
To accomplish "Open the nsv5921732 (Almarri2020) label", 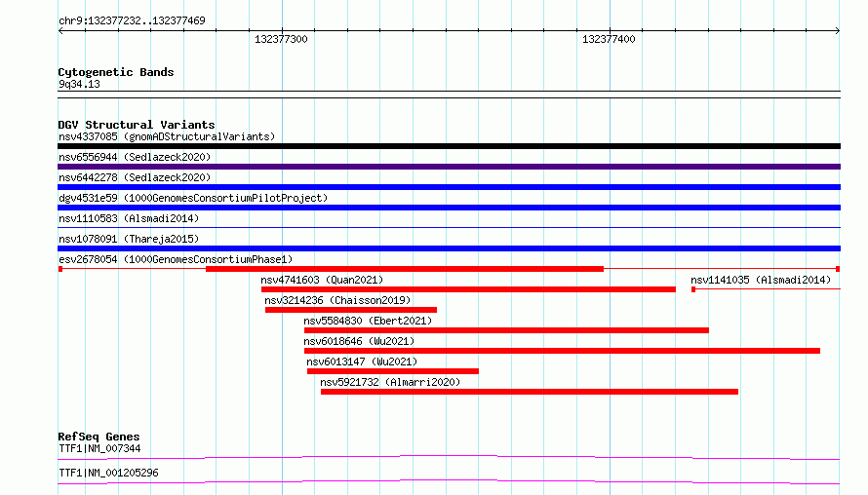I will (x=390, y=382).
